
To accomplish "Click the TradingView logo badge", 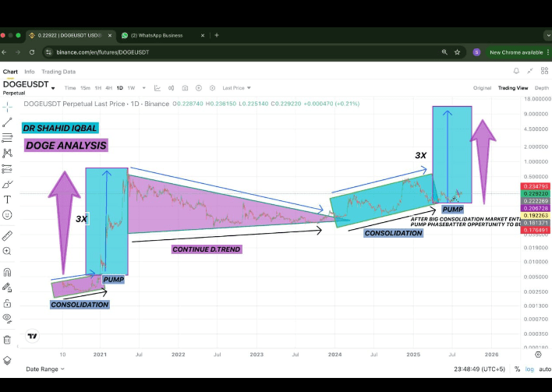I will click(x=33, y=336).
